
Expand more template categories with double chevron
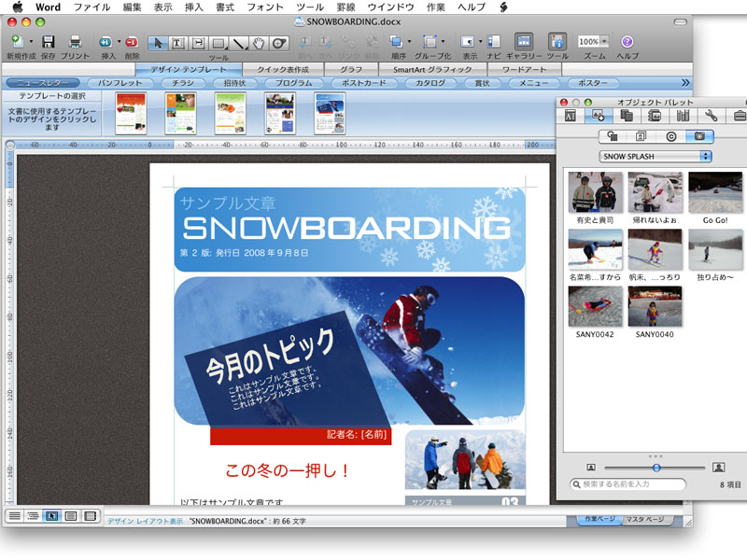coord(685,83)
